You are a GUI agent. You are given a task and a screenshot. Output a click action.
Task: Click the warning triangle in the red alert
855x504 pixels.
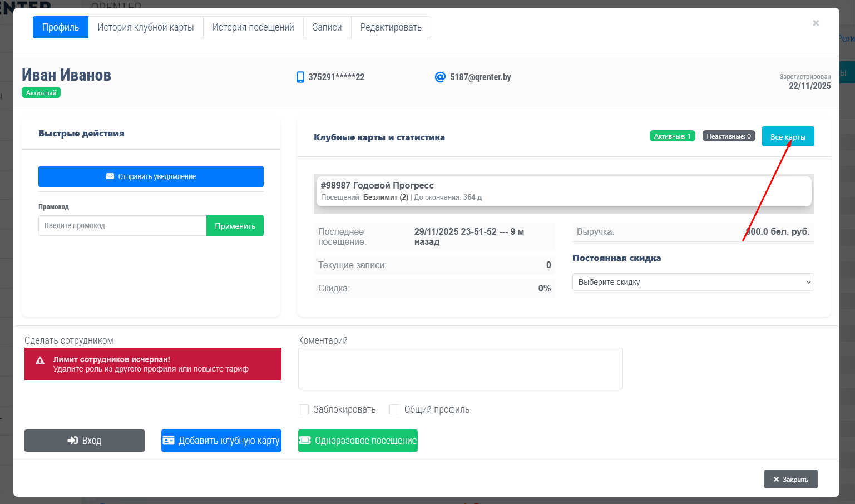click(40, 360)
